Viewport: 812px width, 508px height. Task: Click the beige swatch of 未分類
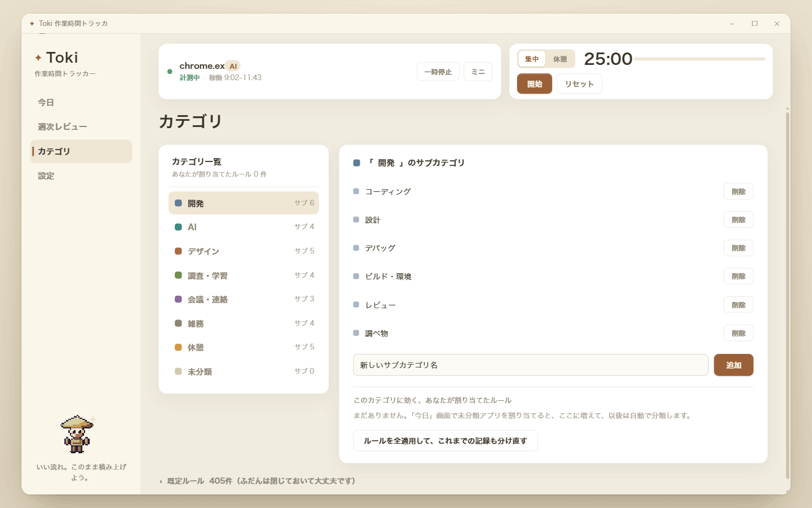[x=178, y=371]
